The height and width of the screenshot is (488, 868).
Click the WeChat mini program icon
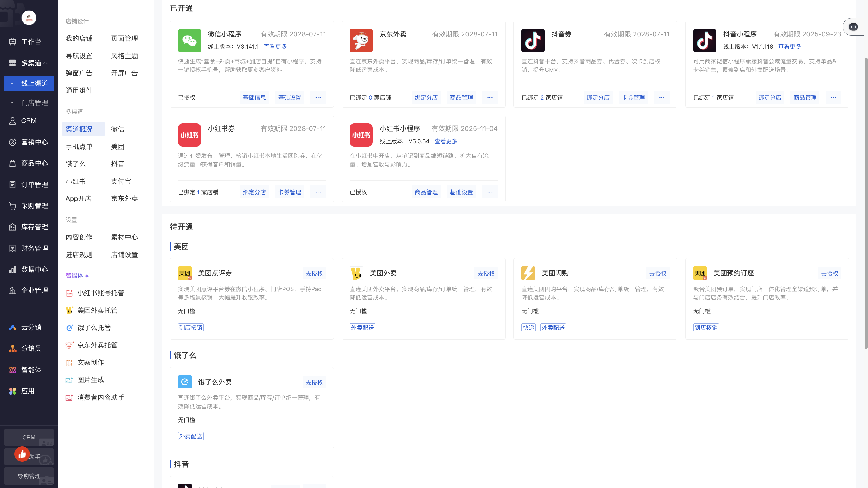coord(189,40)
